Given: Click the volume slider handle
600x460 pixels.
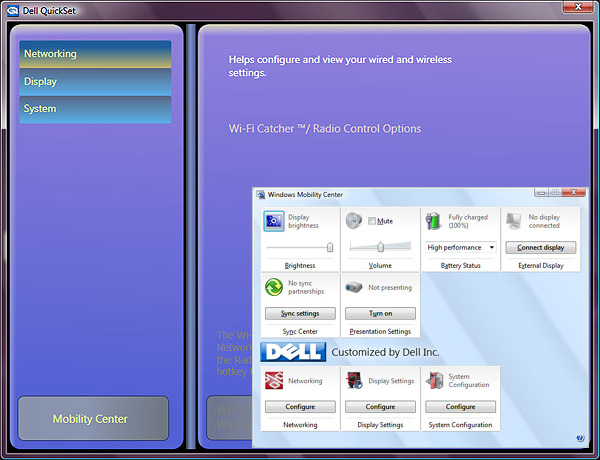Looking at the screenshot, I should 380,247.
